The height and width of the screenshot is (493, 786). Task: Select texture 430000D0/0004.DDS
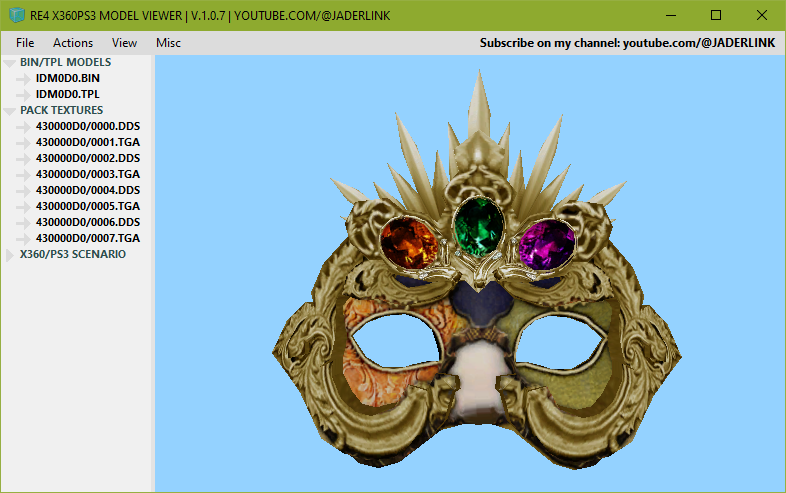click(x=88, y=191)
